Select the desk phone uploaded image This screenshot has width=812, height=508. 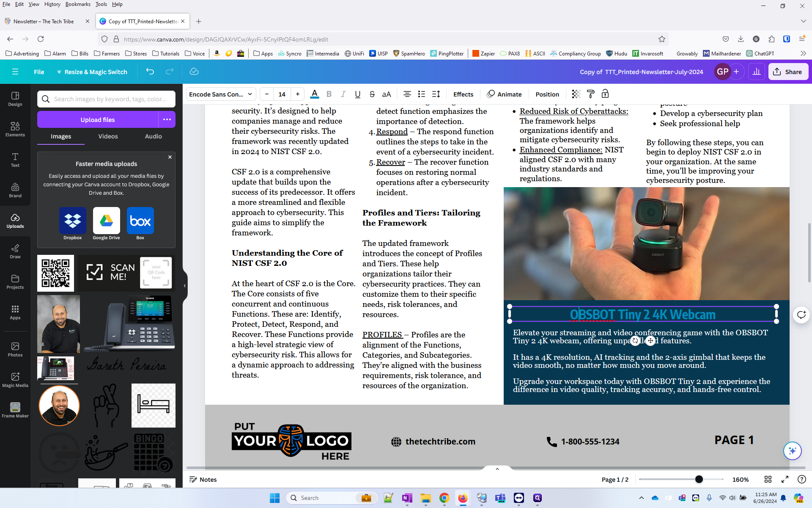tap(129, 324)
